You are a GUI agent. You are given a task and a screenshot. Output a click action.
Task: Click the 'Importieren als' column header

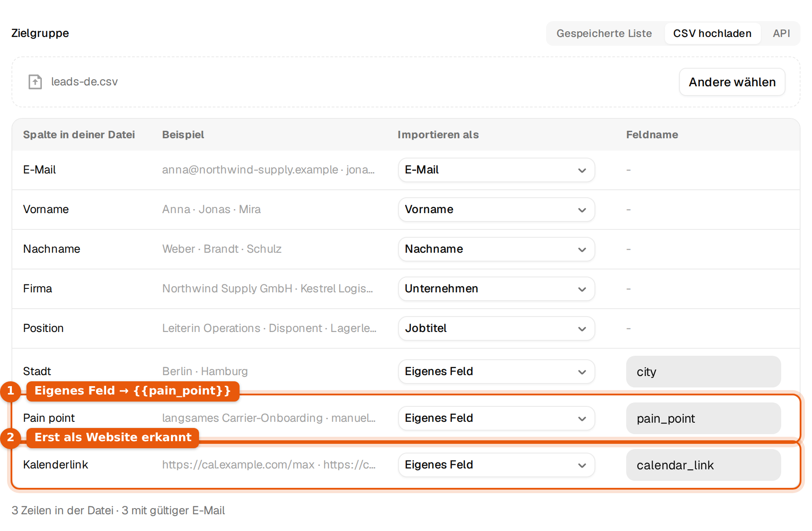pyautogui.click(x=438, y=135)
